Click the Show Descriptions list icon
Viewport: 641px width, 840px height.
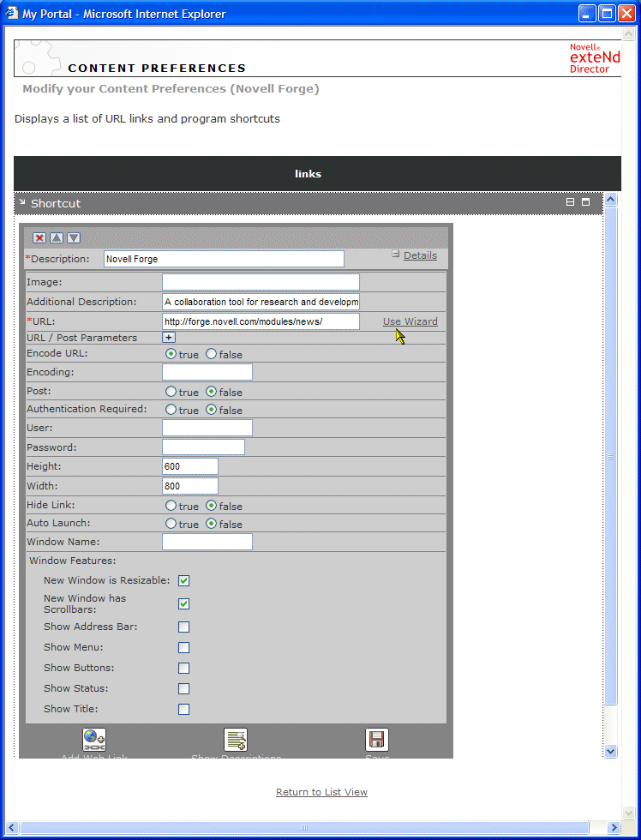(x=236, y=740)
